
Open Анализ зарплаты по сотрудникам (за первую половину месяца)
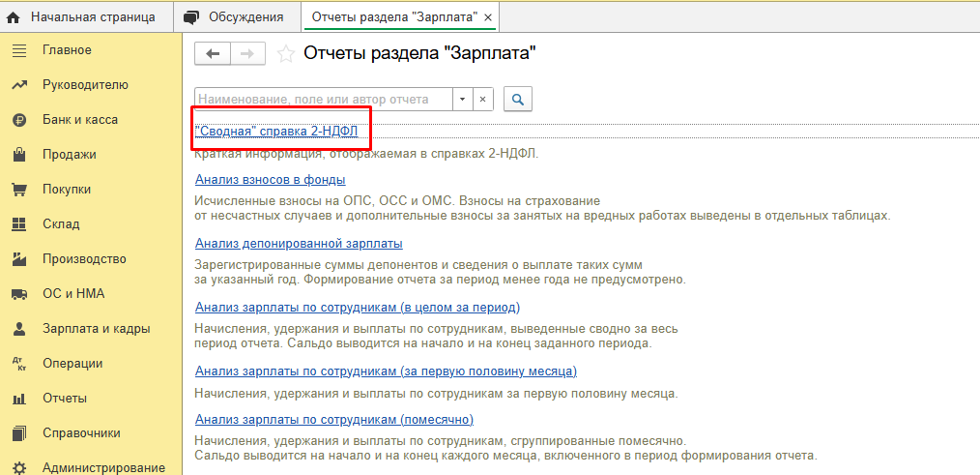(386, 371)
